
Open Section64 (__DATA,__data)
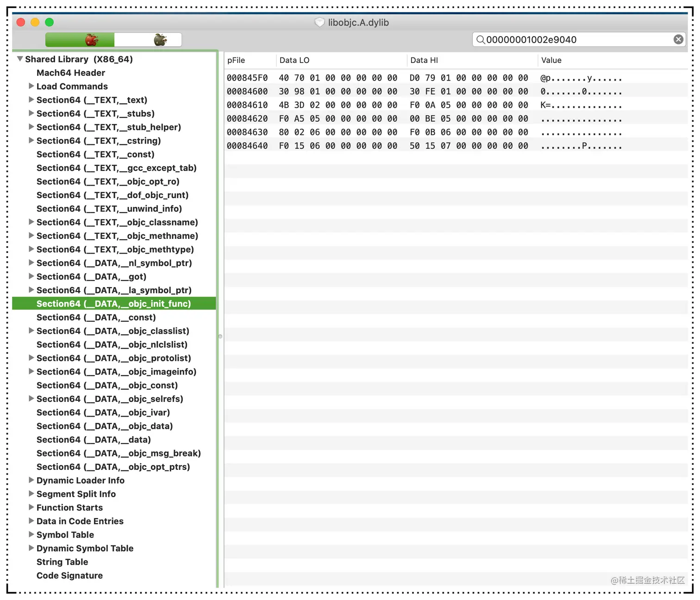click(x=94, y=439)
